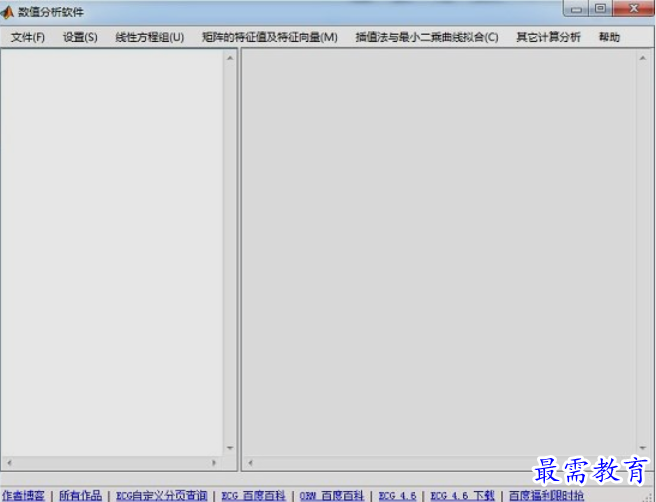Open the OBW_百度百科 link
Image resolution: width=656 pixels, height=502 pixels.
coord(332,496)
